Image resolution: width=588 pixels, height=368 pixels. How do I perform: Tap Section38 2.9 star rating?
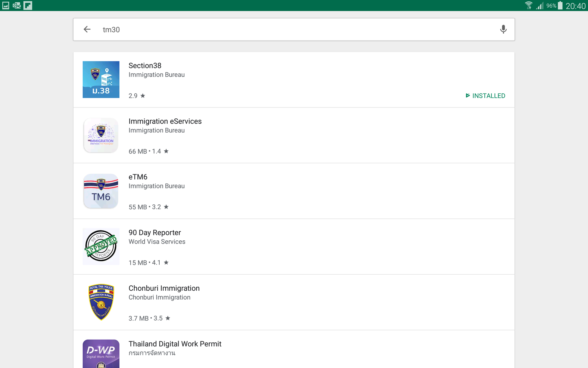(x=137, y=96)
